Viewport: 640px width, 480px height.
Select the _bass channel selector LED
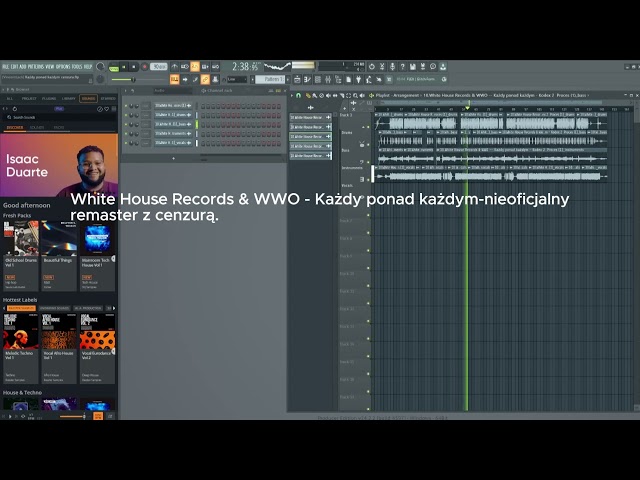(x=197, y=124)
